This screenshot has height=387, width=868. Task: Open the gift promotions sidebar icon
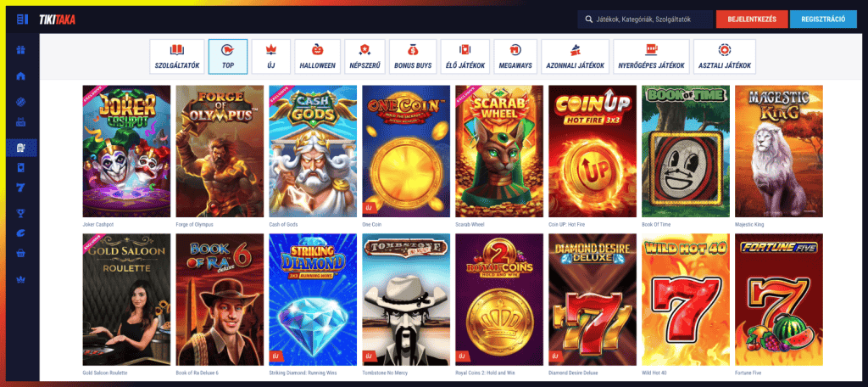(21, 50)
